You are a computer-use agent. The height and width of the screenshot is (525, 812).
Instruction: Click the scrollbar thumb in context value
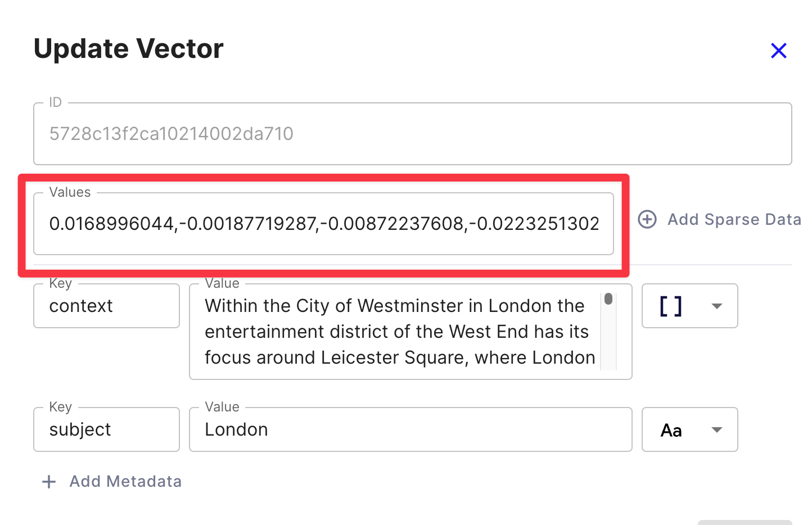coord(608,299)
